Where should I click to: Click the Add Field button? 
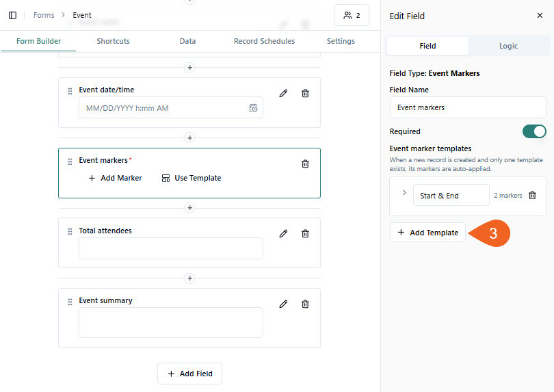(x=189, y=374)
